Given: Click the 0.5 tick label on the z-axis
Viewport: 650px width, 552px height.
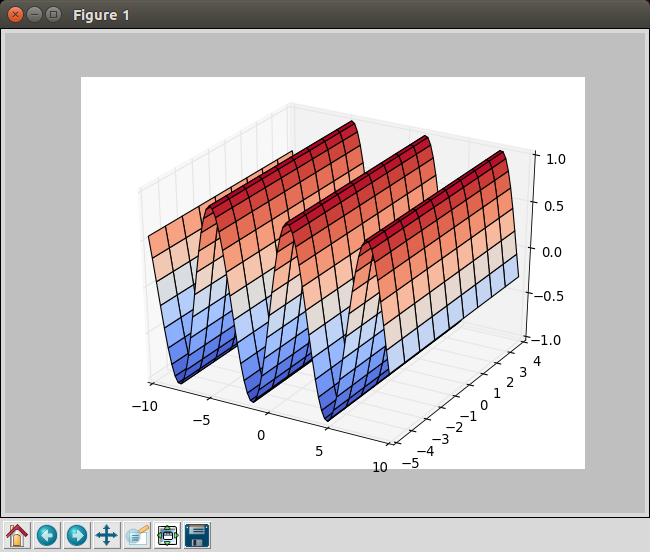Looking at the screenshot, I should 554,206.
